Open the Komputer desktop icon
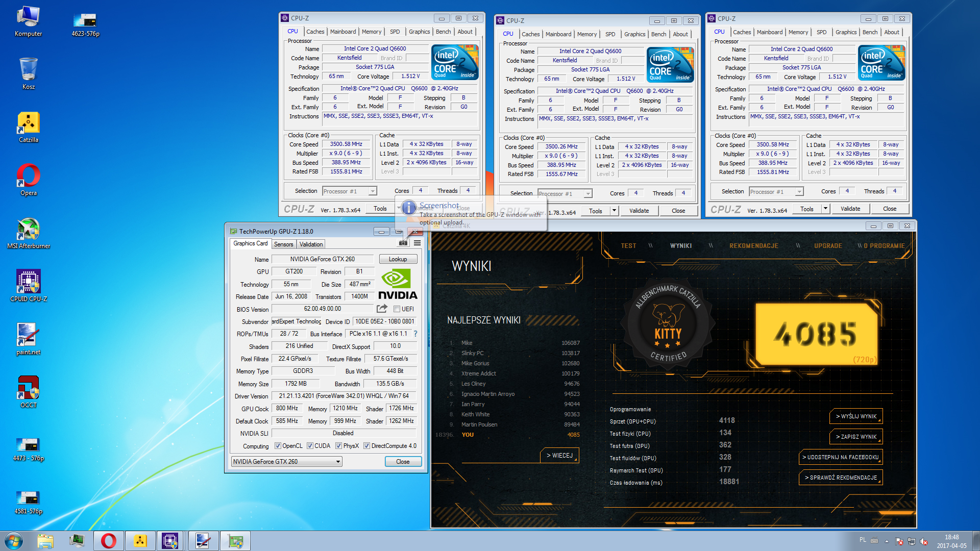The width and height of the screenshot is (980, 551). 29,21
